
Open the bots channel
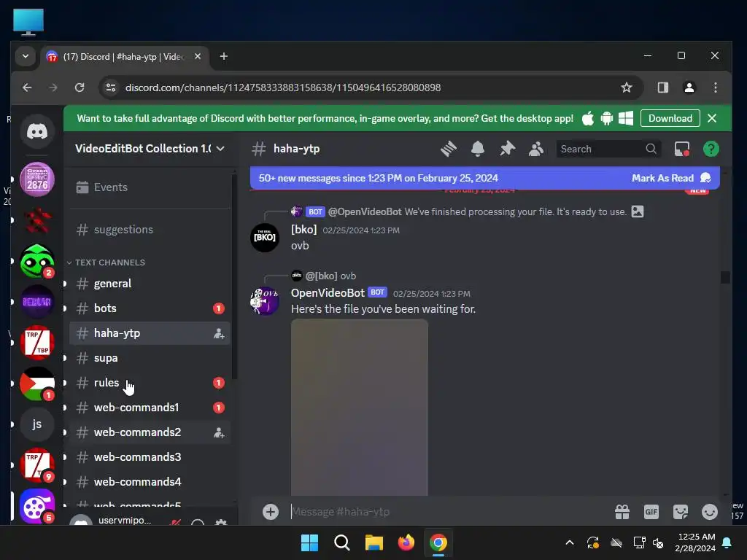tap(150, 308)
